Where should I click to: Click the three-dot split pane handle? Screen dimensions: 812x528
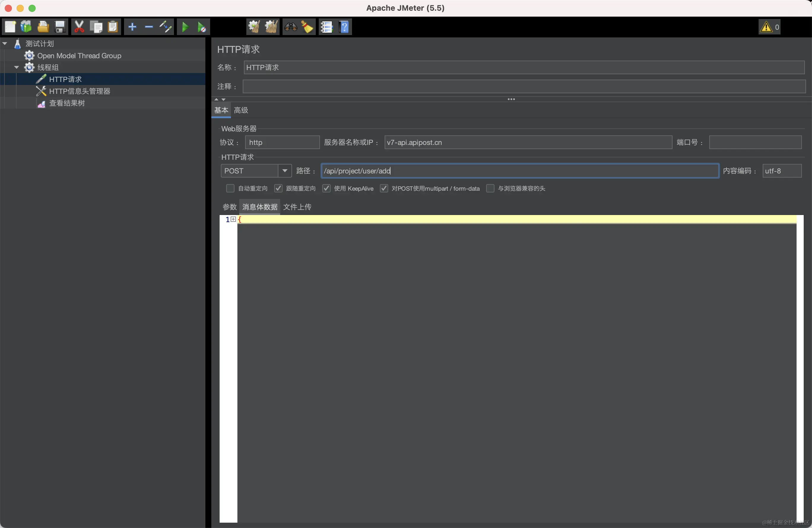pyautogui.click(x=511, y=99)
